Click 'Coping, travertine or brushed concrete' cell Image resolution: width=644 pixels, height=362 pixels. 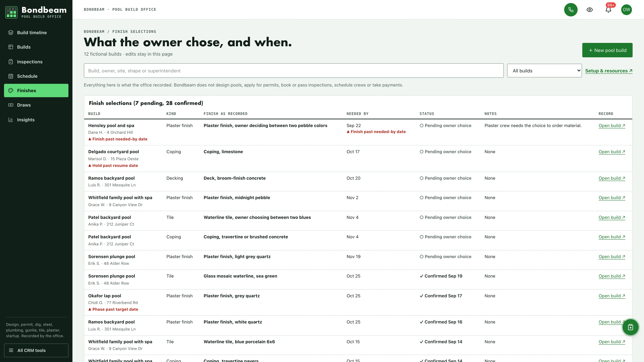tap(246, 237)
